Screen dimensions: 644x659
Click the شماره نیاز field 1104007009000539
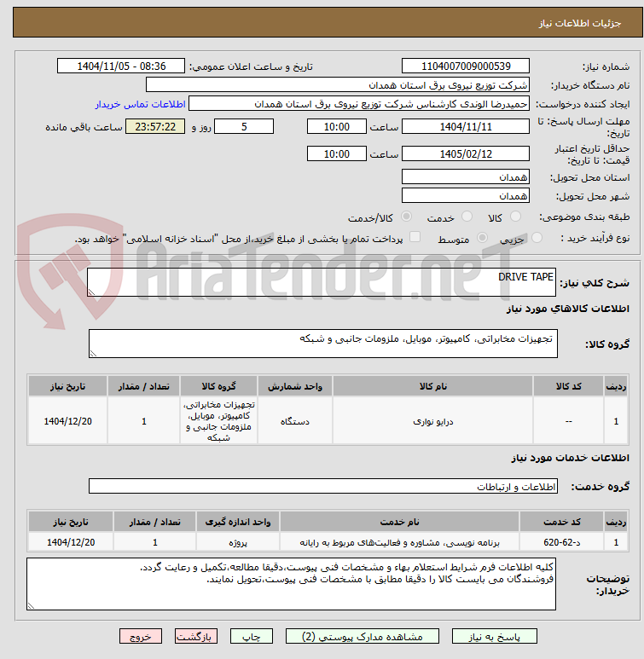(x=466, y=66)
